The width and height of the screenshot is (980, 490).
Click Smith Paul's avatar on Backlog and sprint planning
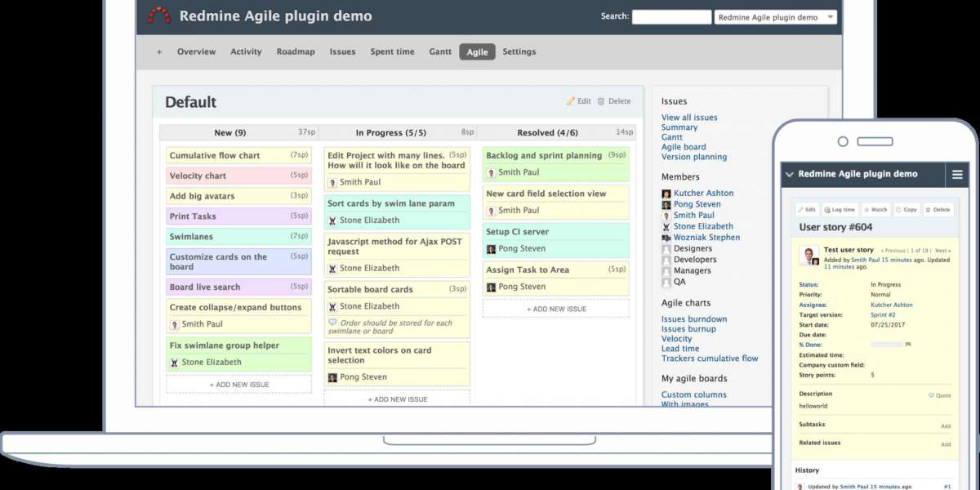click(x=491, y=172)
